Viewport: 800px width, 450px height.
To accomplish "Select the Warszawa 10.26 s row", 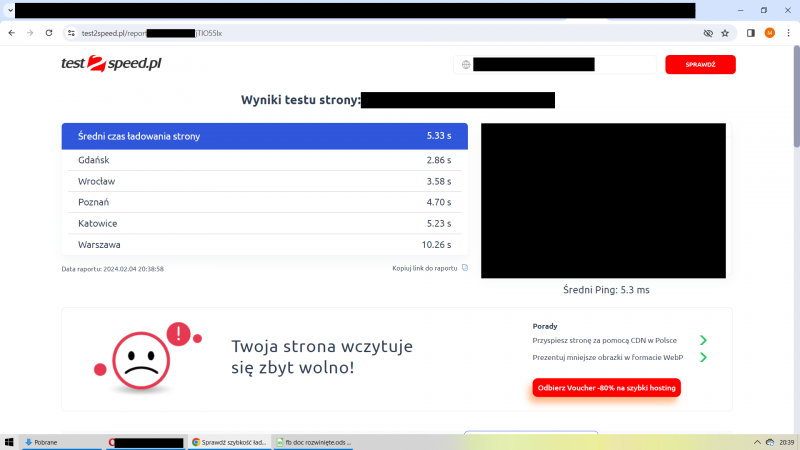I will (265, 245).
